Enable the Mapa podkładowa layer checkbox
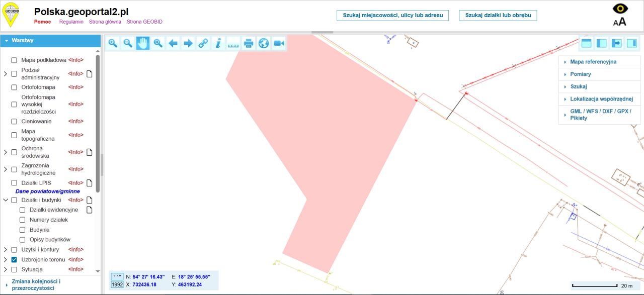 [x=14, y=60]
